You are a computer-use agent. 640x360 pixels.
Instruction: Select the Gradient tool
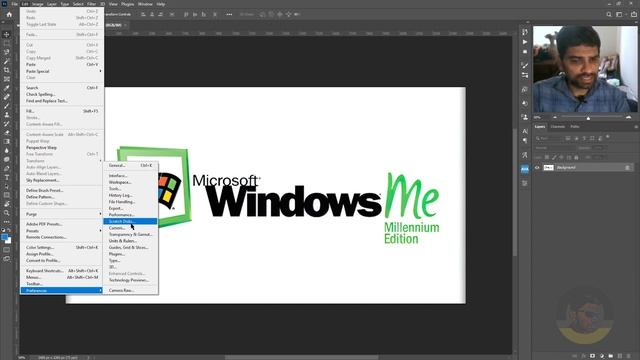click(x=7, y=142)
